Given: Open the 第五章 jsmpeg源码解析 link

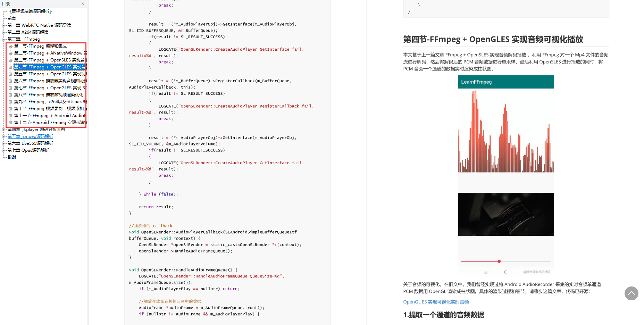Looking at the screenshot, I should (x=30, y=136).
